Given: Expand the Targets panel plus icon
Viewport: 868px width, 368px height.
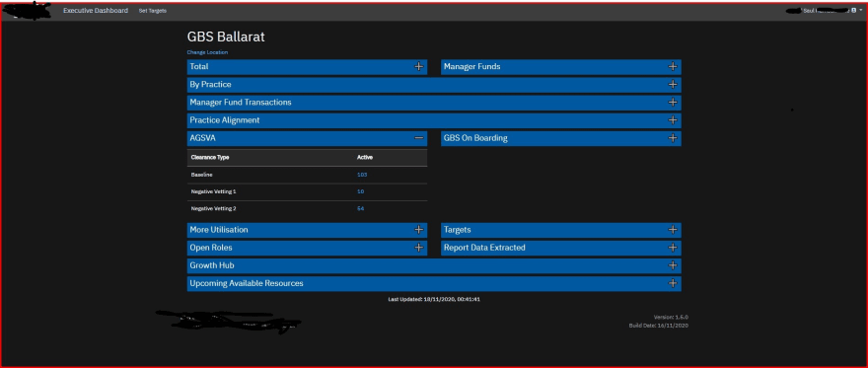Looking at the screenshot, I should pyautogui.click(x=673, y=230).
